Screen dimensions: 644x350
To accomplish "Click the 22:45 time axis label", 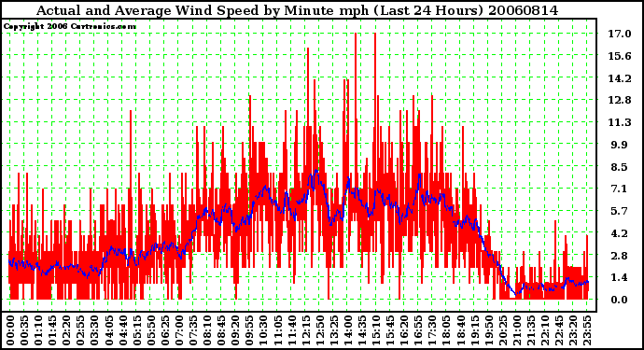I will click(558, 330).
